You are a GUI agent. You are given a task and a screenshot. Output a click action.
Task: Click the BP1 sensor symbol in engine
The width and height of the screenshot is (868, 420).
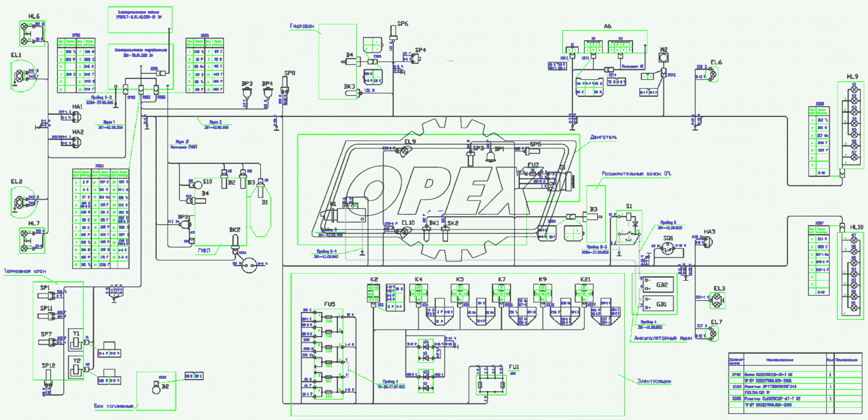coord(490,157)
